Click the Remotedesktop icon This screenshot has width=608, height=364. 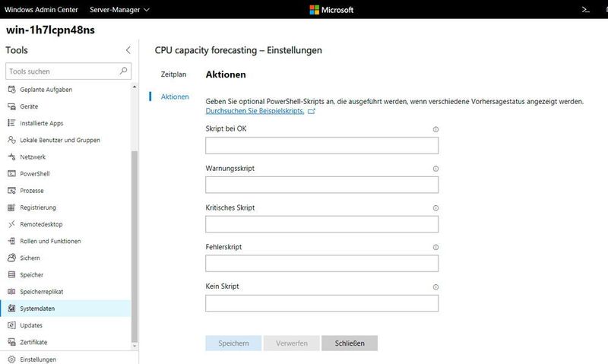coord(11,224)
